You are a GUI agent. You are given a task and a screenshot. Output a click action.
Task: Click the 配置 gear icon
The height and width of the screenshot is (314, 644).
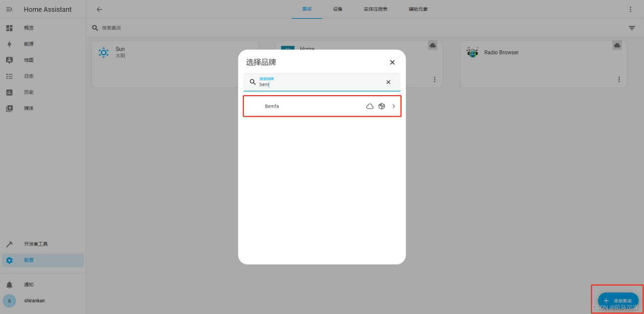pos(9,260)
